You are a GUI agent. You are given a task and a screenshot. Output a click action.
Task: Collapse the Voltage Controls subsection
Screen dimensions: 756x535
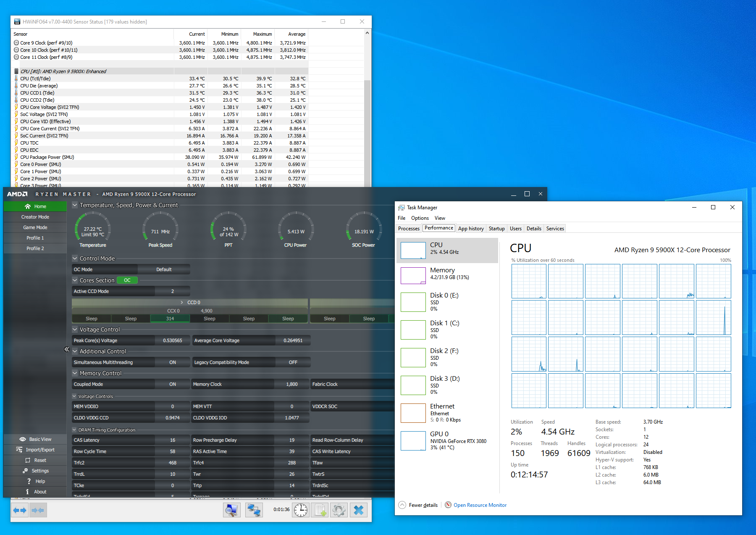click(x=74, y=396)
